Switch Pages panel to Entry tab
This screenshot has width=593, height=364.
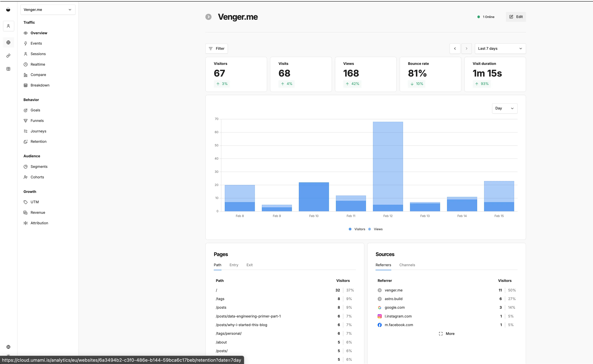234,265
